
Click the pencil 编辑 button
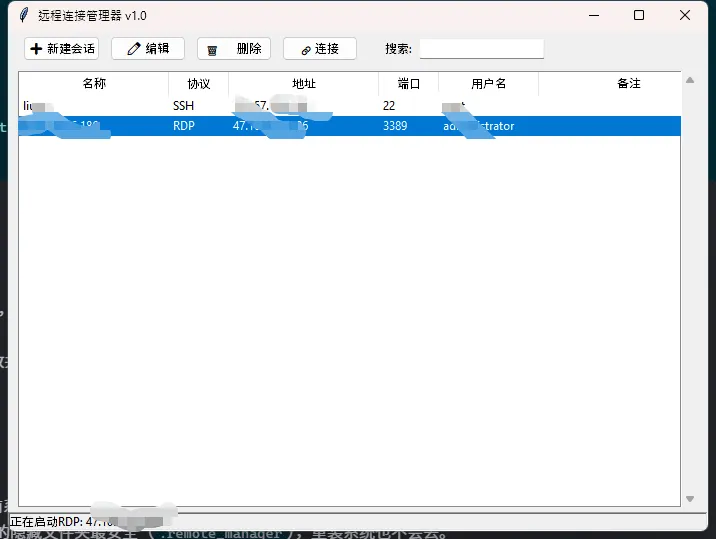point(148,49)
